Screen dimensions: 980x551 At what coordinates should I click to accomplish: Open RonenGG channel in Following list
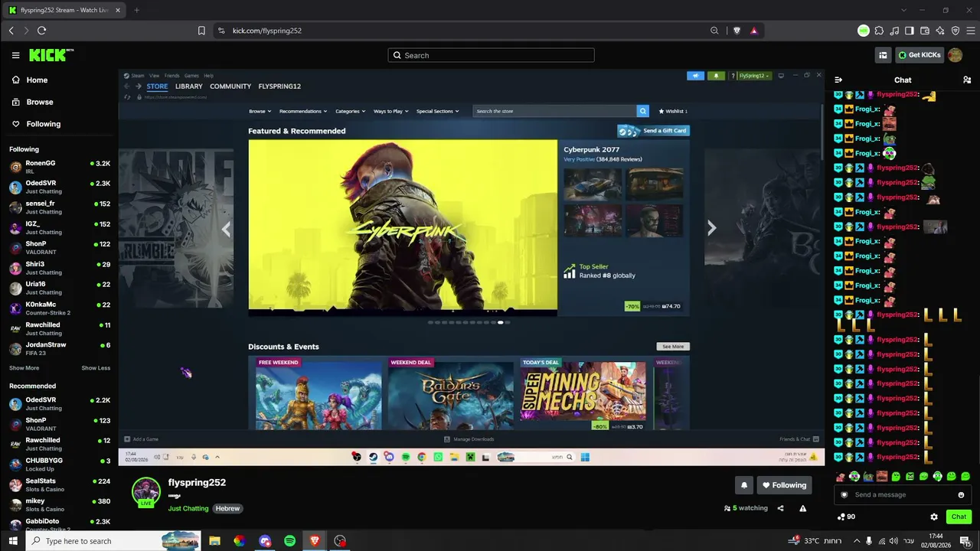tap(59, 167)
